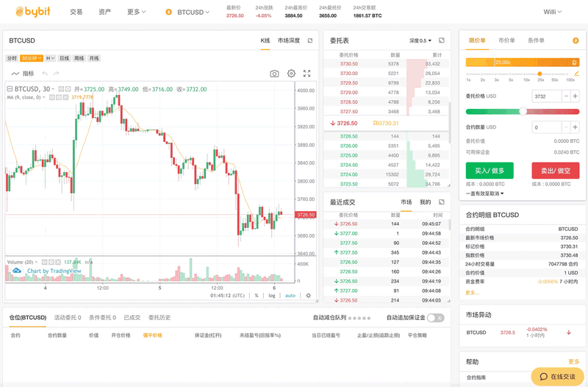Screen dimensions: 588x387
Task: Open chart settings with the top gear icon
Action: click(291, 73)
